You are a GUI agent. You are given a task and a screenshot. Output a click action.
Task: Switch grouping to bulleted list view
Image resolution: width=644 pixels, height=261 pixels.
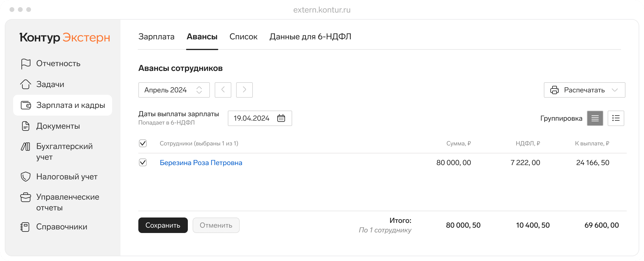(x=616, y=118)
